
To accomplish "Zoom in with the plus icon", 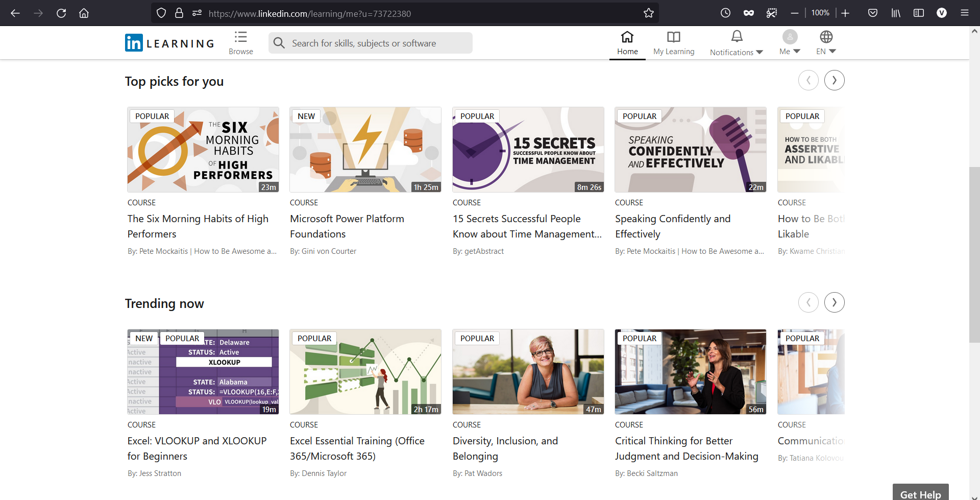I will [845, 13].
